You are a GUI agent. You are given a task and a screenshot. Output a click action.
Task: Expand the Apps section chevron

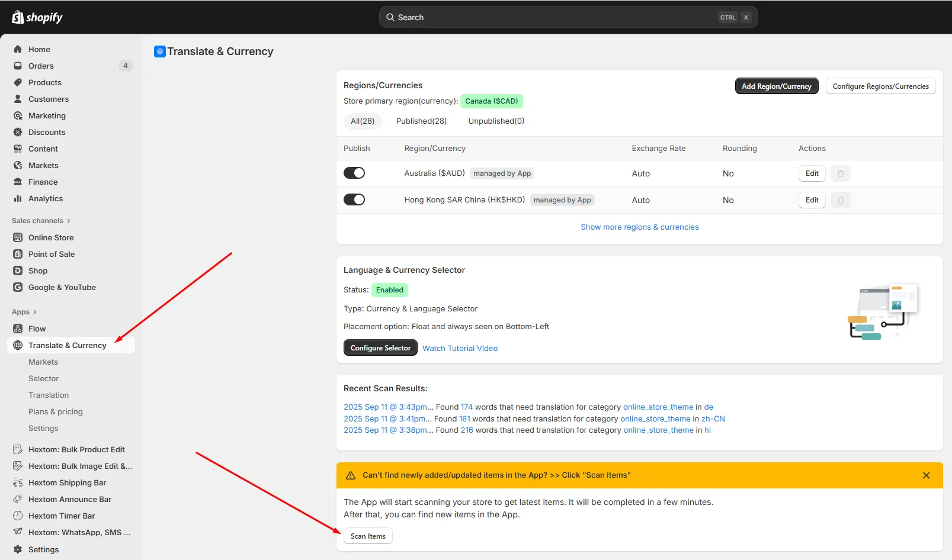[35, 312]
